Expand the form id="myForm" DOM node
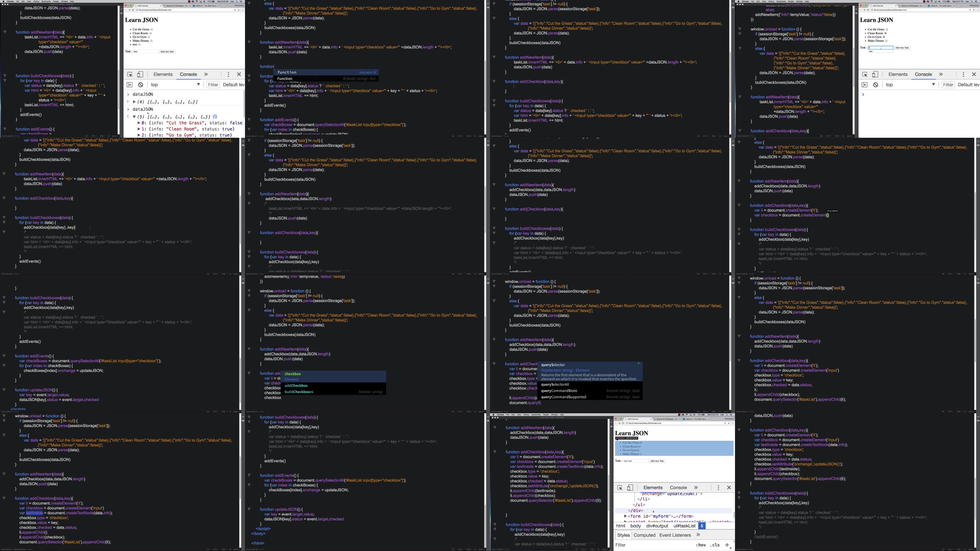This screenshot has width=980, height=551. pyautogui.click(x=625, y=516)
